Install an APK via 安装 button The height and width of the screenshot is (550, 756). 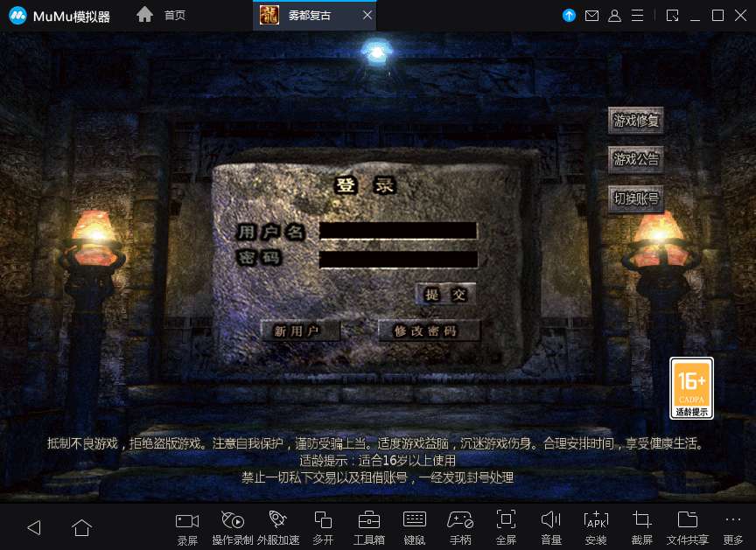[596, 526]
